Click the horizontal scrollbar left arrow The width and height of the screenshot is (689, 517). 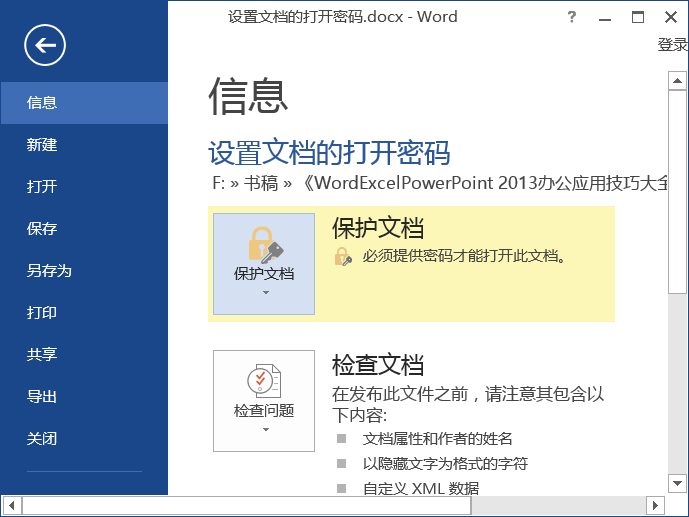pyautogui.click(x=12, y=506)
